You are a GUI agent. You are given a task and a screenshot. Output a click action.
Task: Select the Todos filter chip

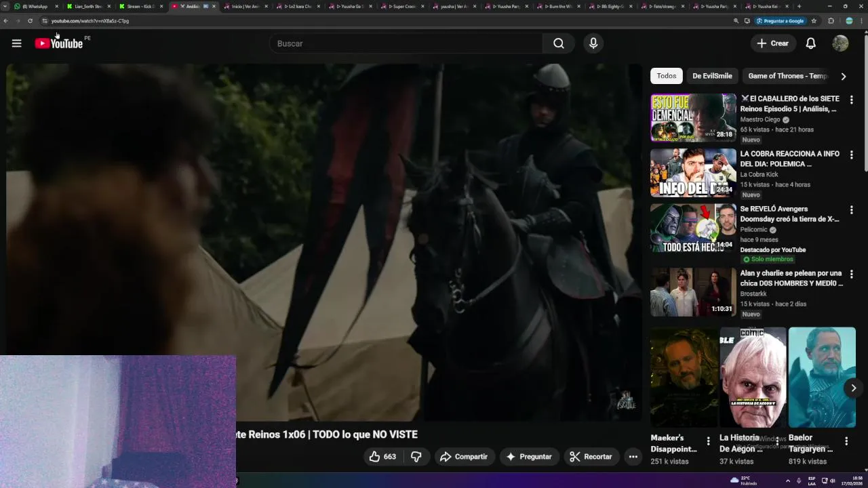pyautogui.click(x=666, y=76)
